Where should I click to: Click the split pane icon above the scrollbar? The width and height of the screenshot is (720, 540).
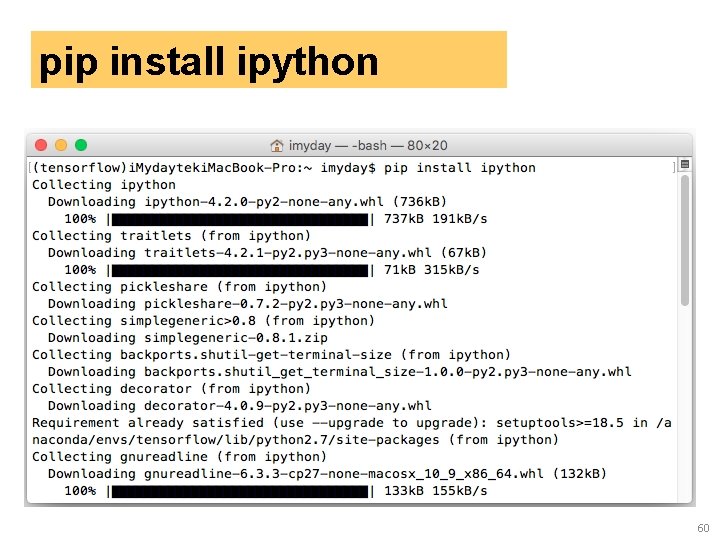point(685,164)
